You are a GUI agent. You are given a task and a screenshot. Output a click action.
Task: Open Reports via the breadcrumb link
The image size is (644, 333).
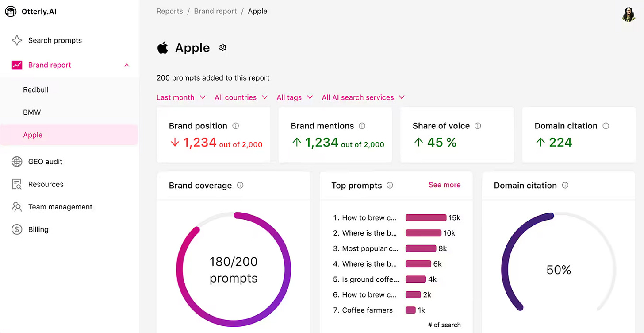pos(169,11)
